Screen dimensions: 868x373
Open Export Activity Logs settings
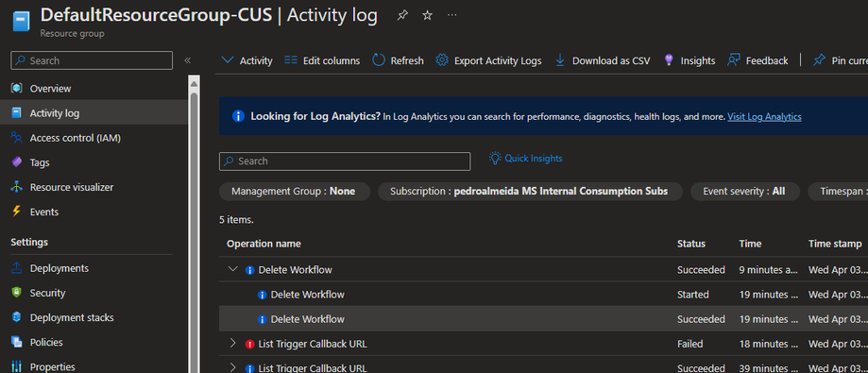tap(488, 60)
